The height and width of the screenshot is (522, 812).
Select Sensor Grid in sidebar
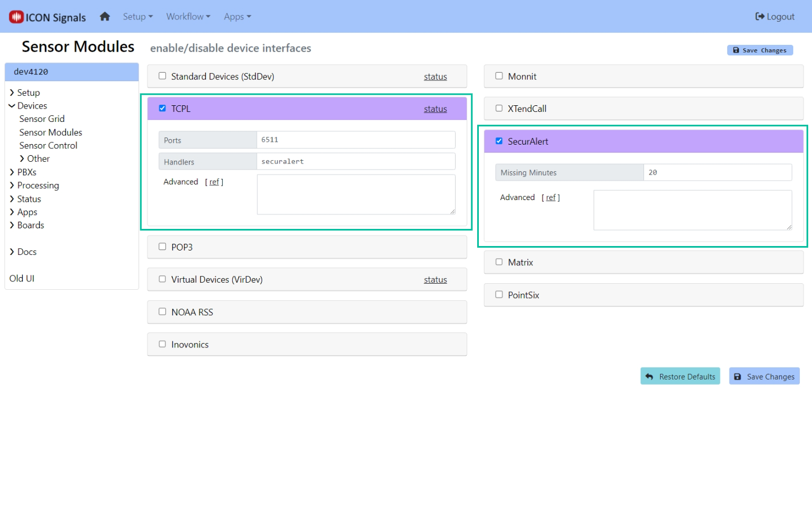(42, 119)
